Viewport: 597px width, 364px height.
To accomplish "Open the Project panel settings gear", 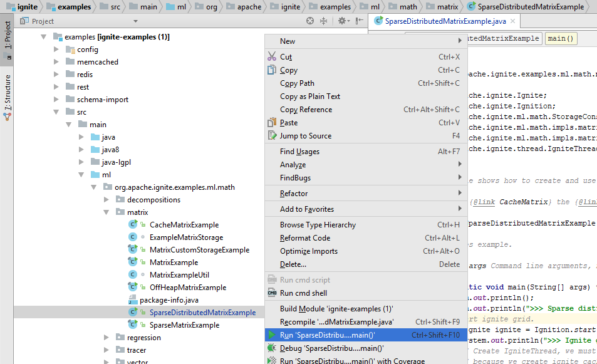I will [x=342, y=21].
